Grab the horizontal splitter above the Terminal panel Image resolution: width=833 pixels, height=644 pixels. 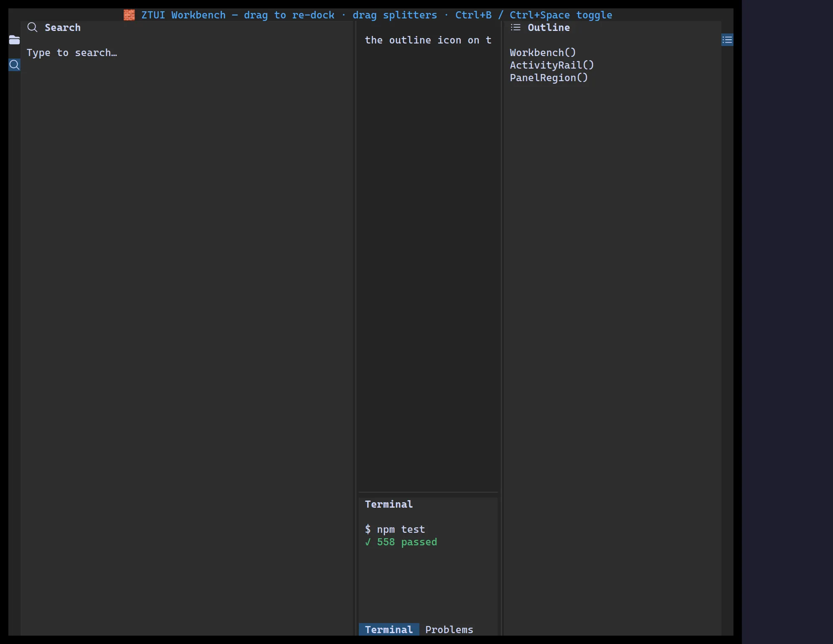(428, 492)
